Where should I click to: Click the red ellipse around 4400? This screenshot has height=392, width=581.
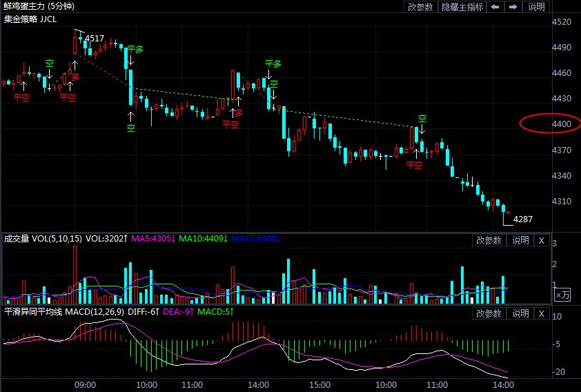pyautogui.click(x=549, y=124)
